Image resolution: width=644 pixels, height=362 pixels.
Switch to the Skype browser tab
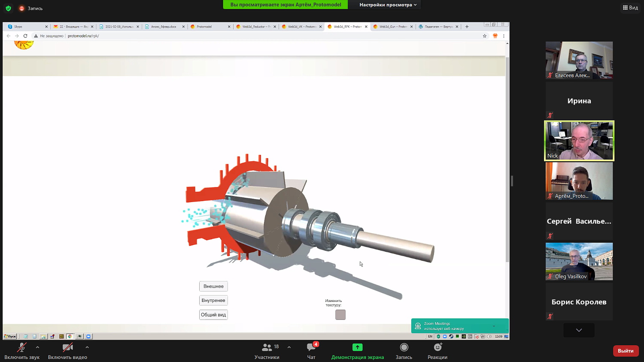point(27,27)
